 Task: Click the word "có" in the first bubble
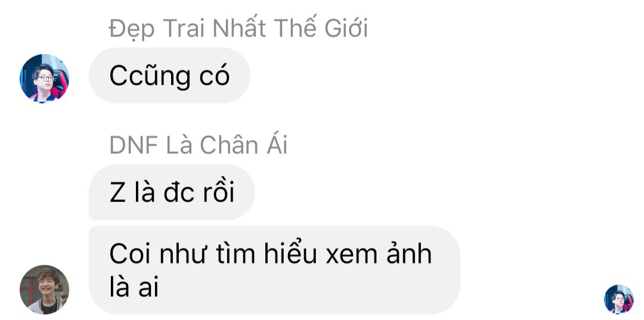215,76
